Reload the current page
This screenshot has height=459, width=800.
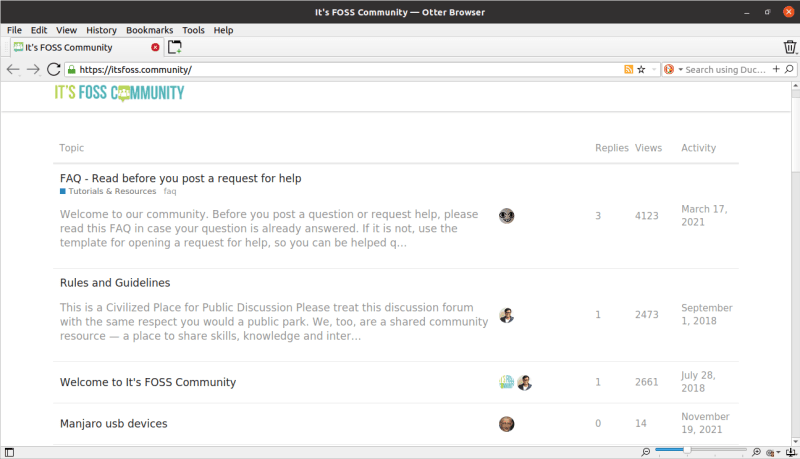(x=54, y=70)
